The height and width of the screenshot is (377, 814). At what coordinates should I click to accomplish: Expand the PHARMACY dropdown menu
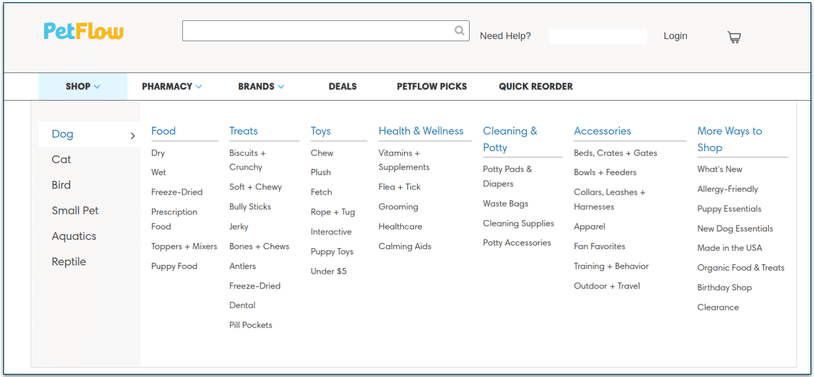click(x=172, y=87)
